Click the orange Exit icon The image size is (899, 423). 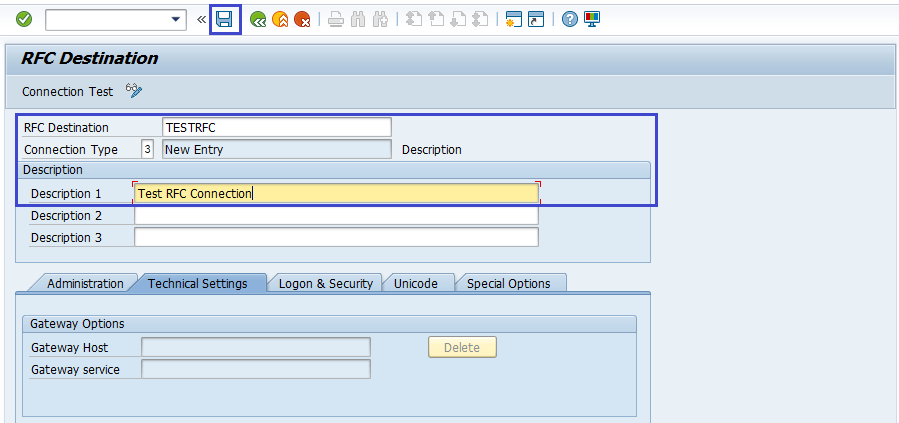[x=280, y=19]
